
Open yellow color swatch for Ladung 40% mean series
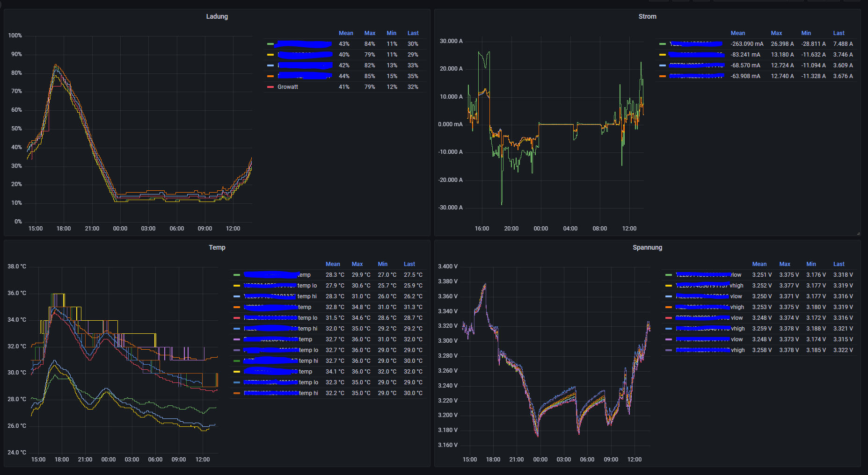pyautogui.click(x=270, y=55)
